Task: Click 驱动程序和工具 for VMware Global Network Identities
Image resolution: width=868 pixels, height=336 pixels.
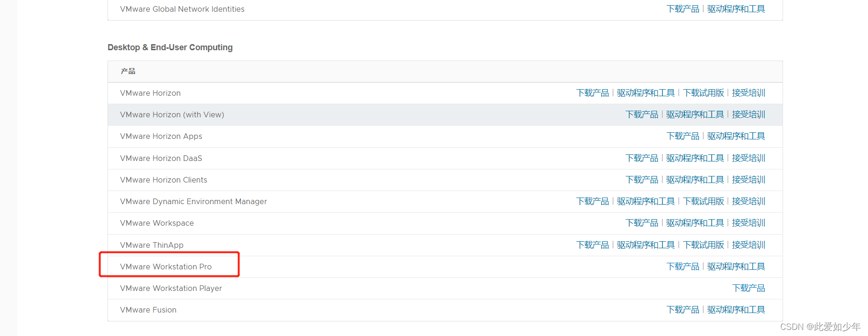Action: click(x=736, y=9)
